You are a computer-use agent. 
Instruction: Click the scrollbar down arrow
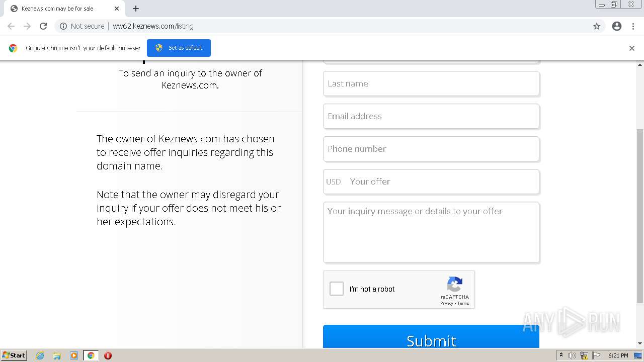640,343
